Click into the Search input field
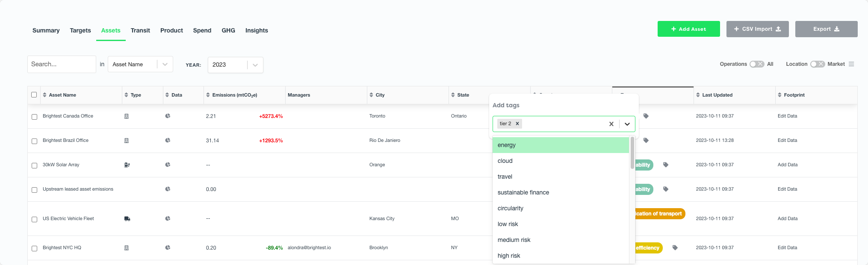This screenshot has height=265, width=868. pyautogui.click(x=62, y=64)
